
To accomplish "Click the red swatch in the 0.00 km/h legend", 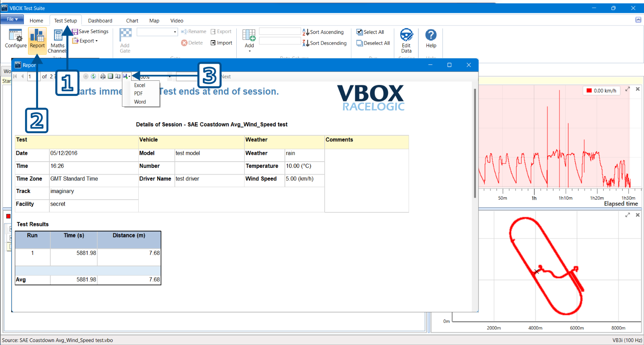I will (x=589, y=90).
